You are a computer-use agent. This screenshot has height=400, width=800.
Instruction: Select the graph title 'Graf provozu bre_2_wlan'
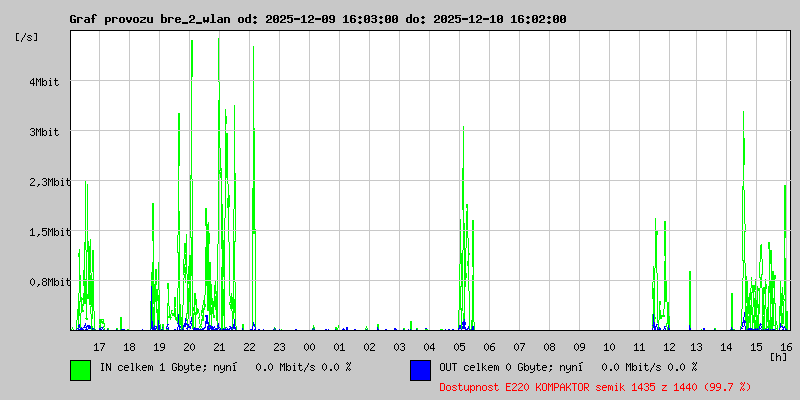pos(152,19)
